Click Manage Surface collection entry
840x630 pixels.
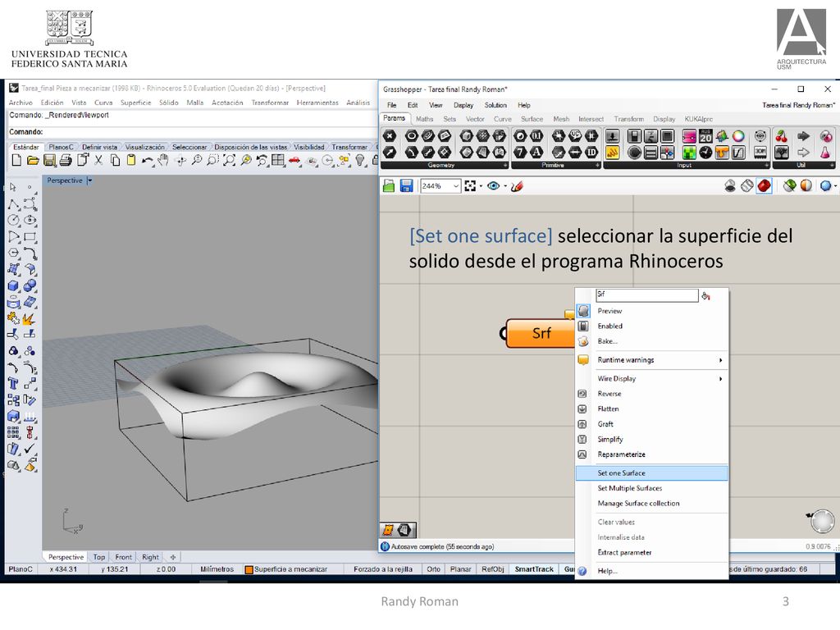click(x=652, y=504)
